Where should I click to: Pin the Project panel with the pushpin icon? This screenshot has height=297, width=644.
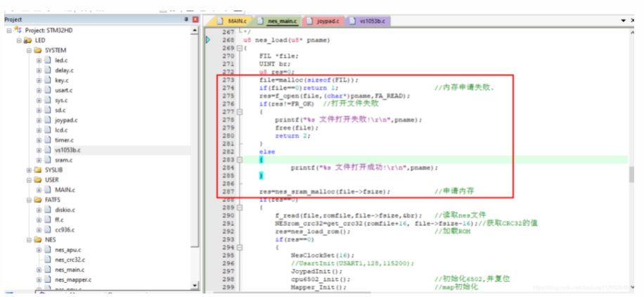tap(186, 19)
